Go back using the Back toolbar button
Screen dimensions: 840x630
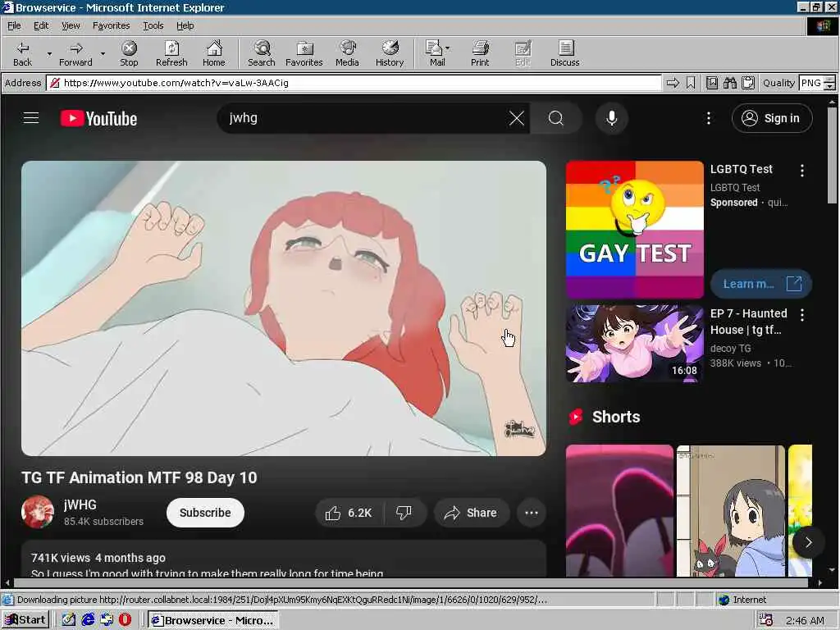click(x=22, y=54)
